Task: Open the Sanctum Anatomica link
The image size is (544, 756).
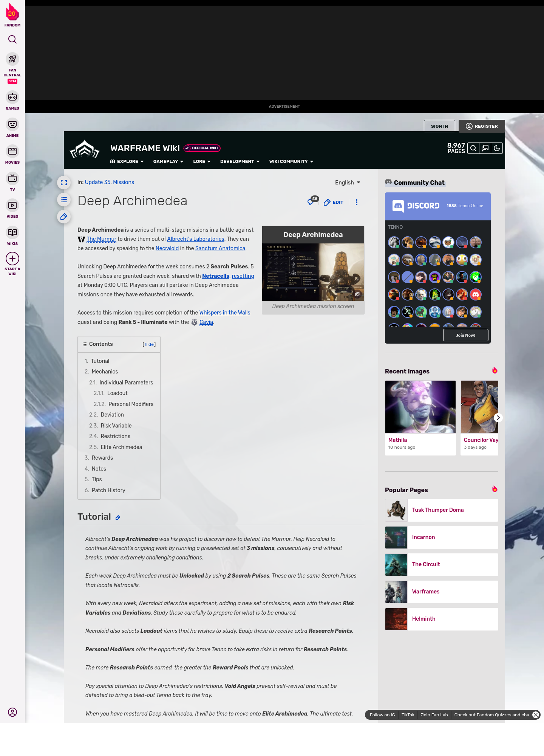Action: [220, 248]
